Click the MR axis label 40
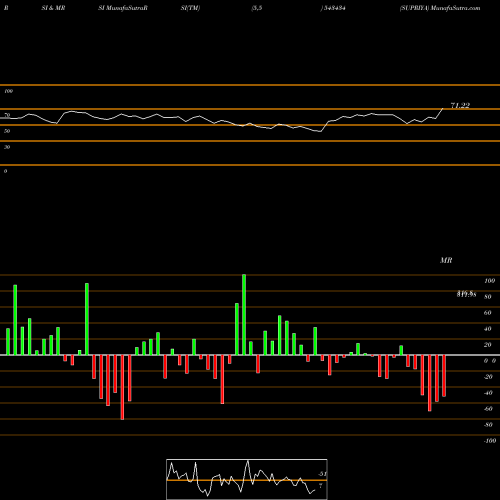 (x=487, y=329)
